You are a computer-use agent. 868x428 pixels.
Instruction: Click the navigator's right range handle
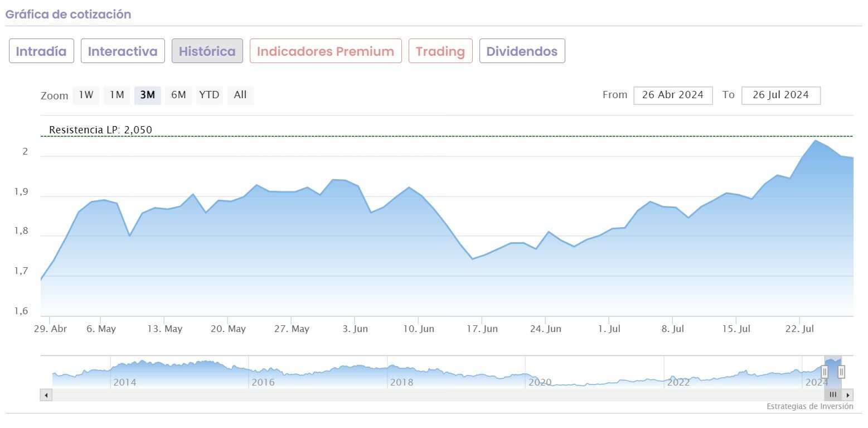pyautogui.click(x=841, y=372)
